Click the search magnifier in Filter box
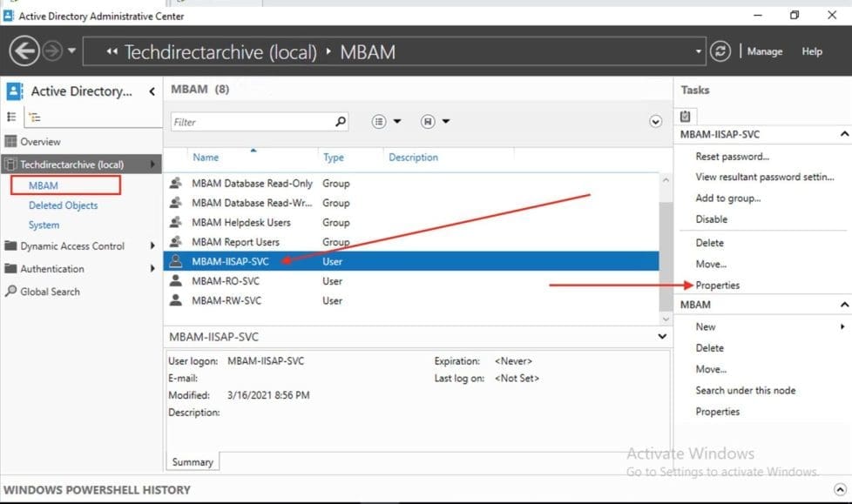Image resolution: width=852 pixels, height=504 pixels. pyautogui.click(x=340, y=122)
